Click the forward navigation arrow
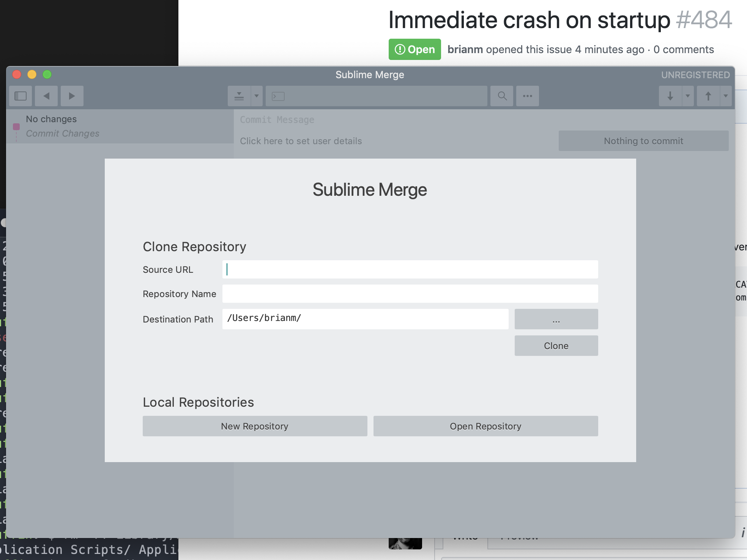Image resolution: width=747 pixels, height=560 pixels. click(71, 96)
